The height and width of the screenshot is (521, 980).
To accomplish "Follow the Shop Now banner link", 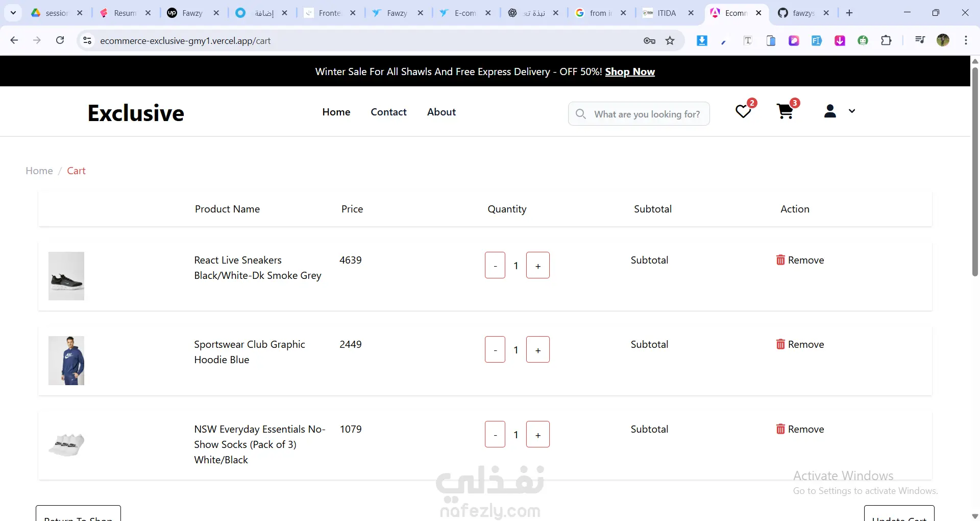I will 630,72.
